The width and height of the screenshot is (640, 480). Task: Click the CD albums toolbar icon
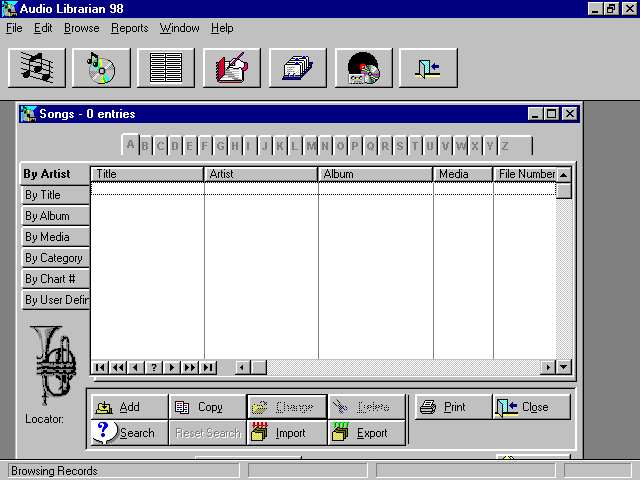click(101, 68)
